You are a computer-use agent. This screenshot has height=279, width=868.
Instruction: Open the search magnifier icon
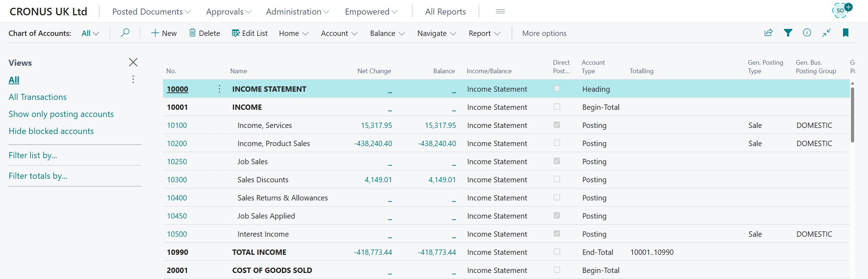125,33
